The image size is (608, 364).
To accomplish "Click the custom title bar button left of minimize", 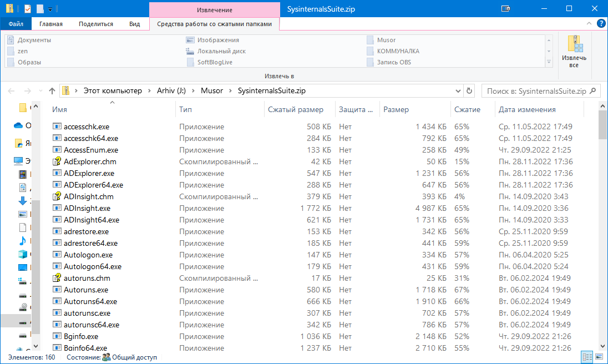I will pyautogui.click(x=505, y=8).
